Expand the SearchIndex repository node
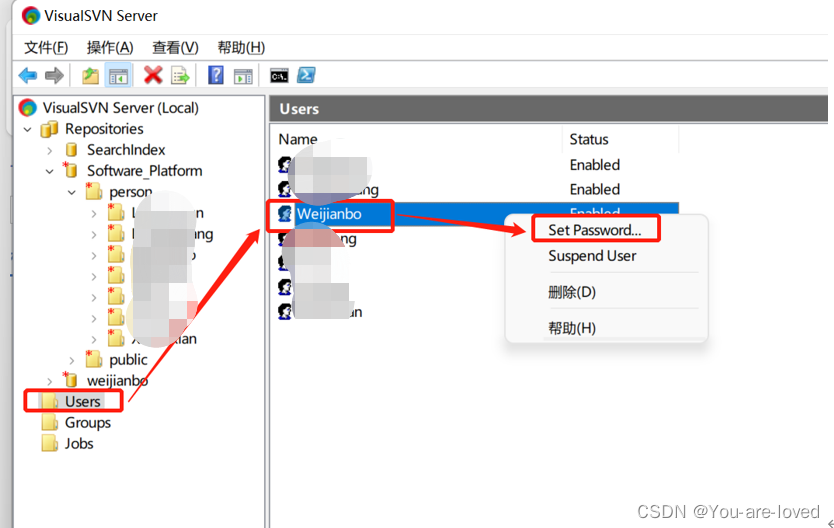834x528 pixels. coord(49,150)
